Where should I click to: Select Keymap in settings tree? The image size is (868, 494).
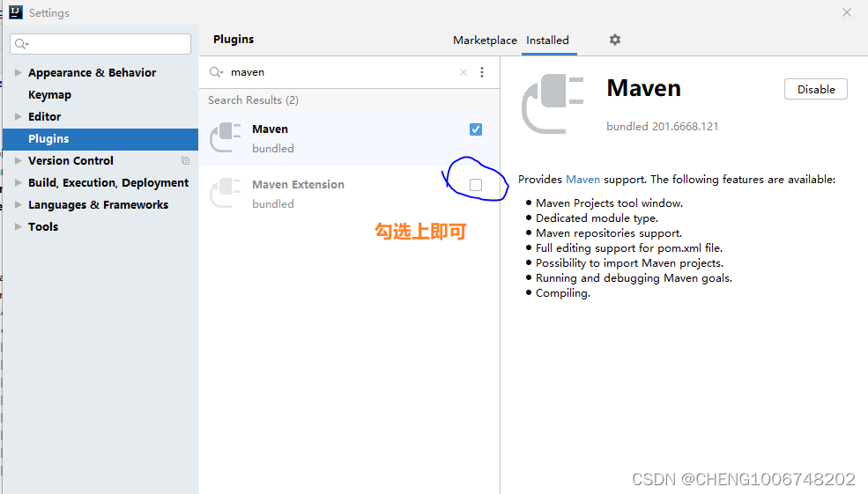(x=50, y=94)
